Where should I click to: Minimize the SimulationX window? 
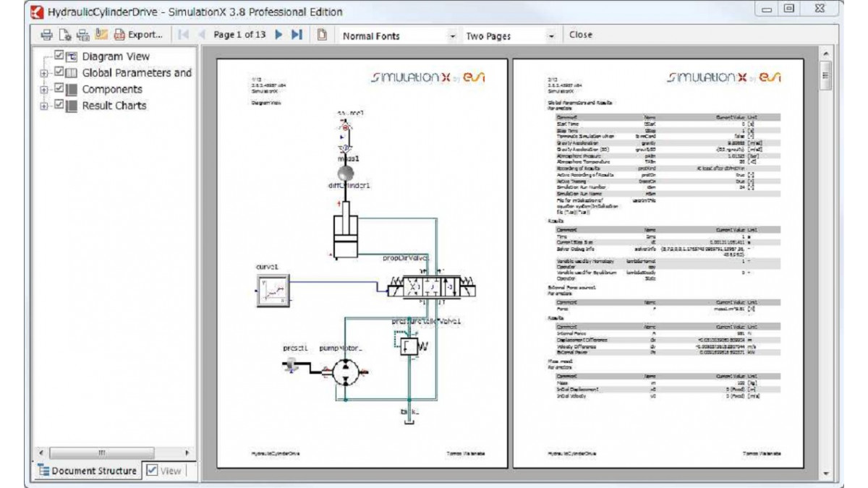[x=767, y=9]
